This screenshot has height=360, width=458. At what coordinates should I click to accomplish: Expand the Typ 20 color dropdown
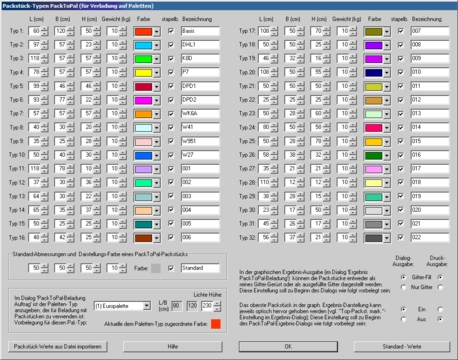tap(386, 73)
